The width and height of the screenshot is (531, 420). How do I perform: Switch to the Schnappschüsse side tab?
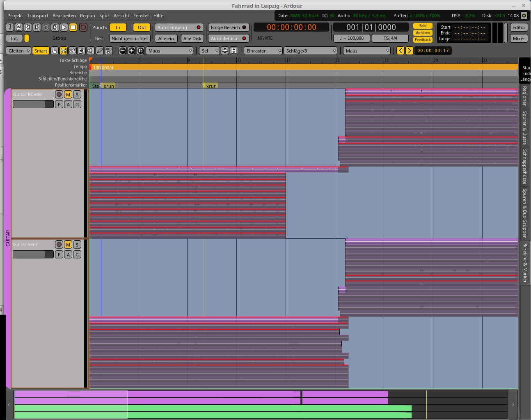pyautogui.click(x=524, y=166)
